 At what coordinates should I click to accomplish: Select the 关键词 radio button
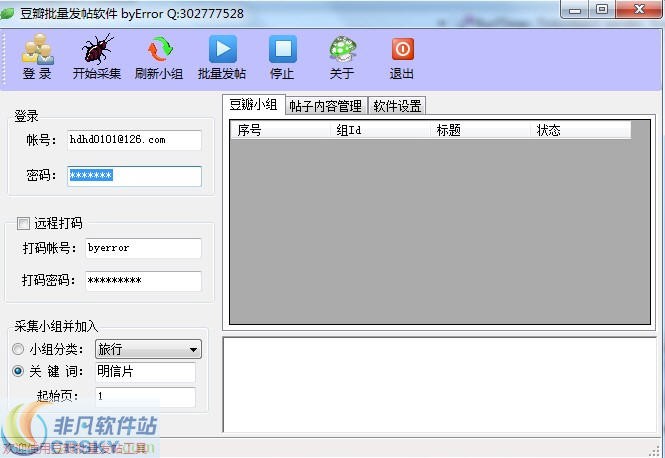pos(18,371)
